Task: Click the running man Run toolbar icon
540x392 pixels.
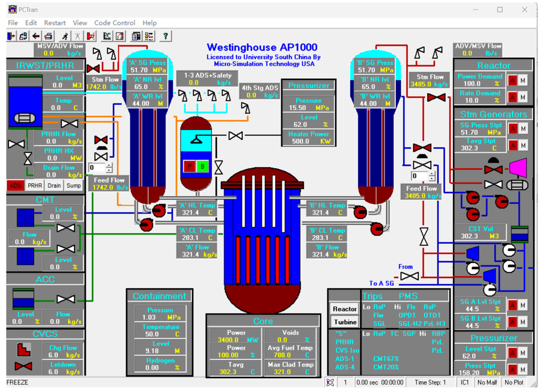Action: [65, 36]
